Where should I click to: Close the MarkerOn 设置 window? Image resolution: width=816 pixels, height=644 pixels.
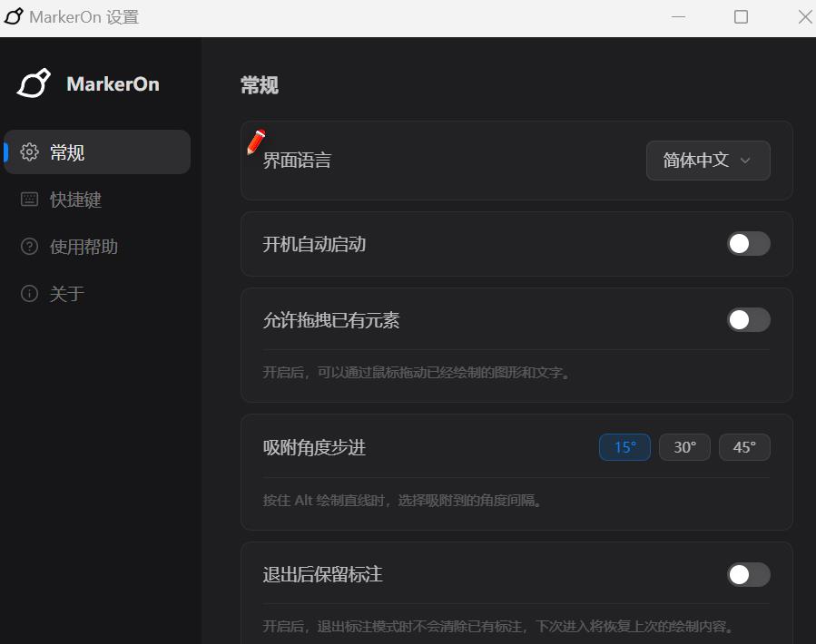[805, 16]
